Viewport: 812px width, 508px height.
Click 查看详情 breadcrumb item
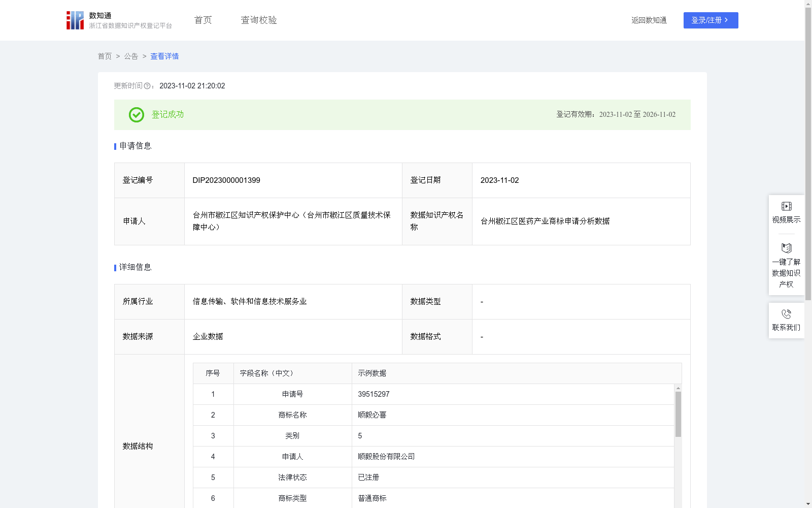[x=164, y=56]
